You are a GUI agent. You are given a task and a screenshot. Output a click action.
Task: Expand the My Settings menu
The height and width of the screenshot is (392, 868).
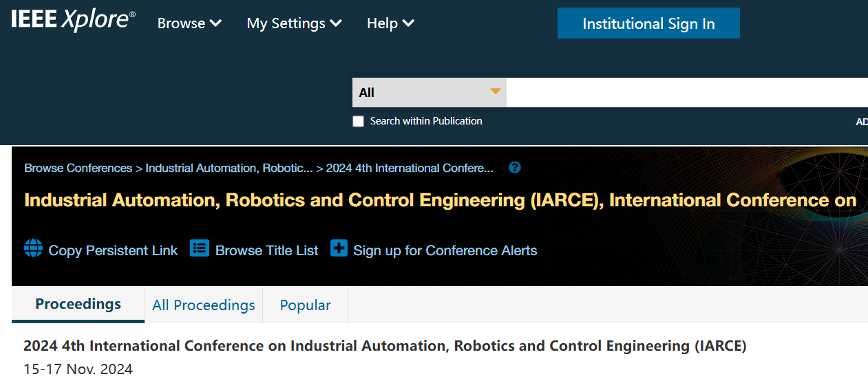(x=294, y=23)
